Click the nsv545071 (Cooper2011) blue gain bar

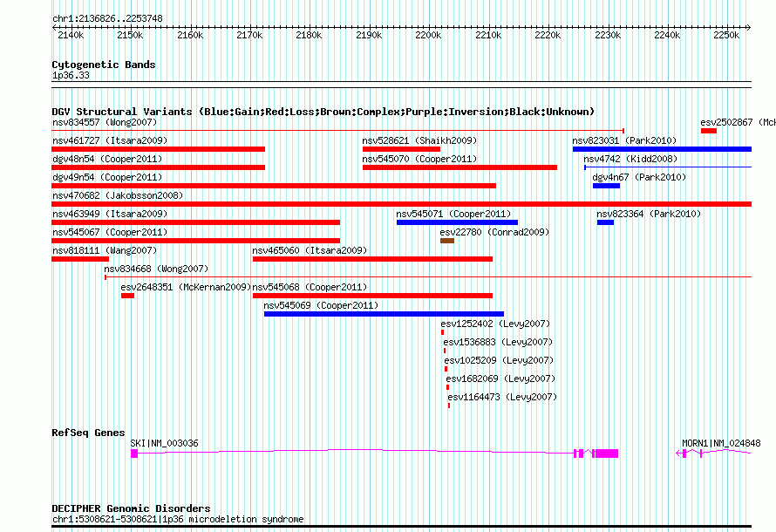457,222
